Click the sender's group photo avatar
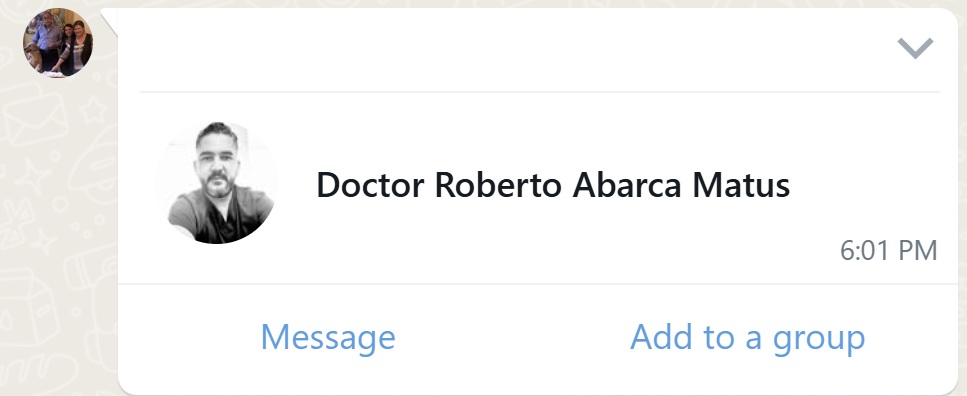The height and width of the screenshot is (396, 967). pos(58,43)
